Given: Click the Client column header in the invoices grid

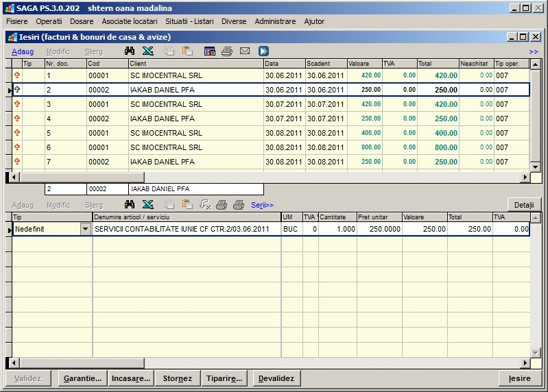Looking at the screenshot, I should point(196,64).
